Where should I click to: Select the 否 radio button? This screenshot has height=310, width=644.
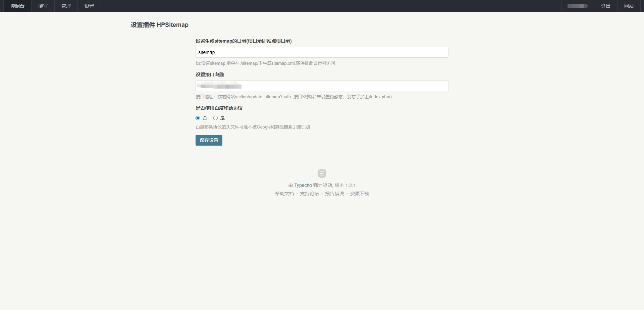(x=198, y=118)
